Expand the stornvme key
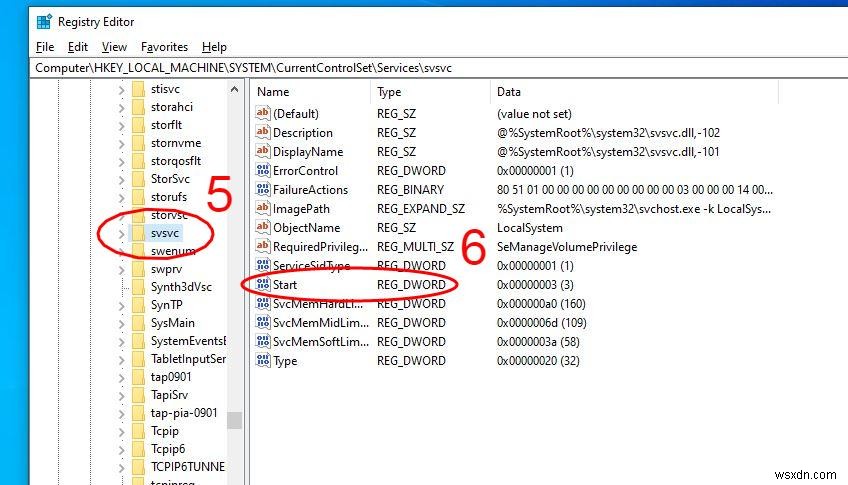Image resolution: width=848 pixels, height=485 pixels. (x=122, y=143)
